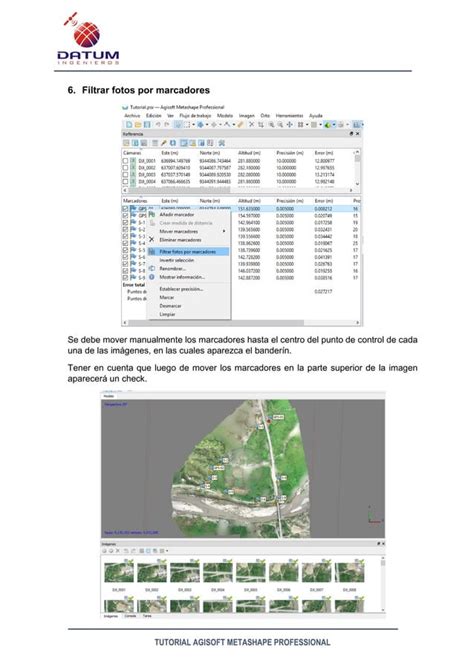The height and width of the screenshot is (670, 474).
Task: Choose Filtrar fotos por marcadores in context menu
Action: 188,252
